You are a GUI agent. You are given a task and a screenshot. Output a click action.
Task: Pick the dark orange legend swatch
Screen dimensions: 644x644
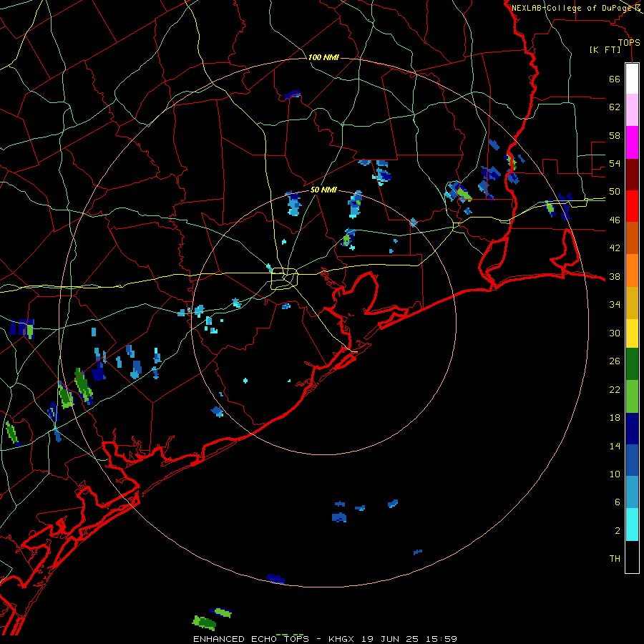pos(632,238)
